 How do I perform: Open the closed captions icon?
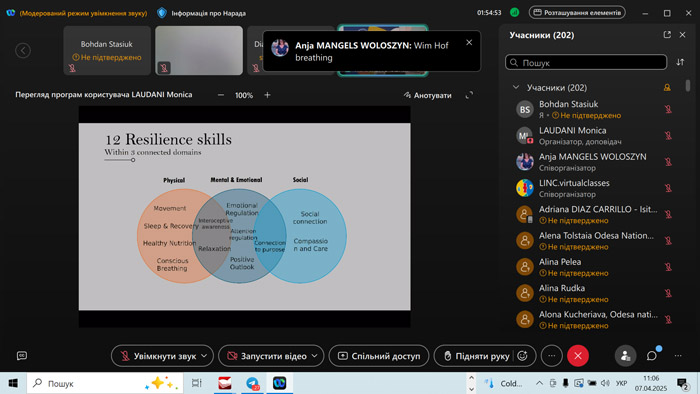(x=21, y=356)
